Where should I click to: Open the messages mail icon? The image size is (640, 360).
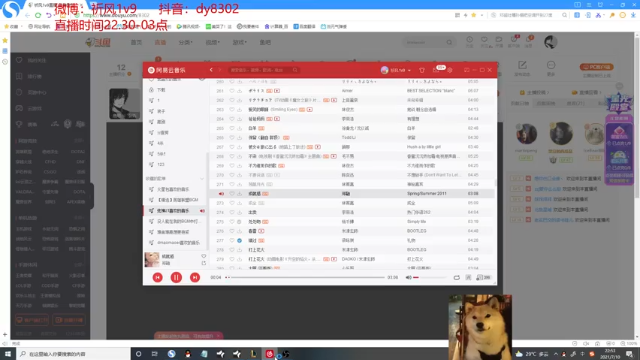point(436,70)
